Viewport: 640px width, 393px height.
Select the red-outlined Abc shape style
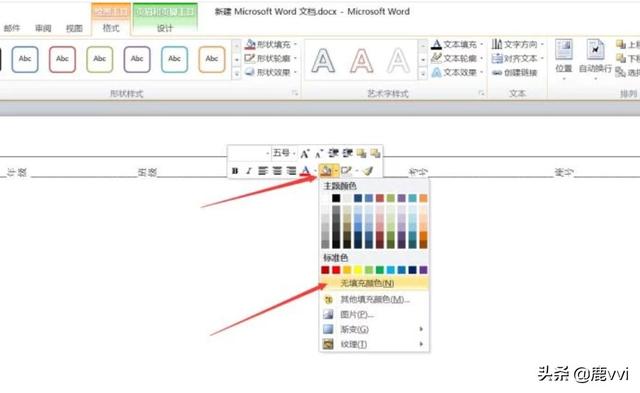tap(62, 59)
